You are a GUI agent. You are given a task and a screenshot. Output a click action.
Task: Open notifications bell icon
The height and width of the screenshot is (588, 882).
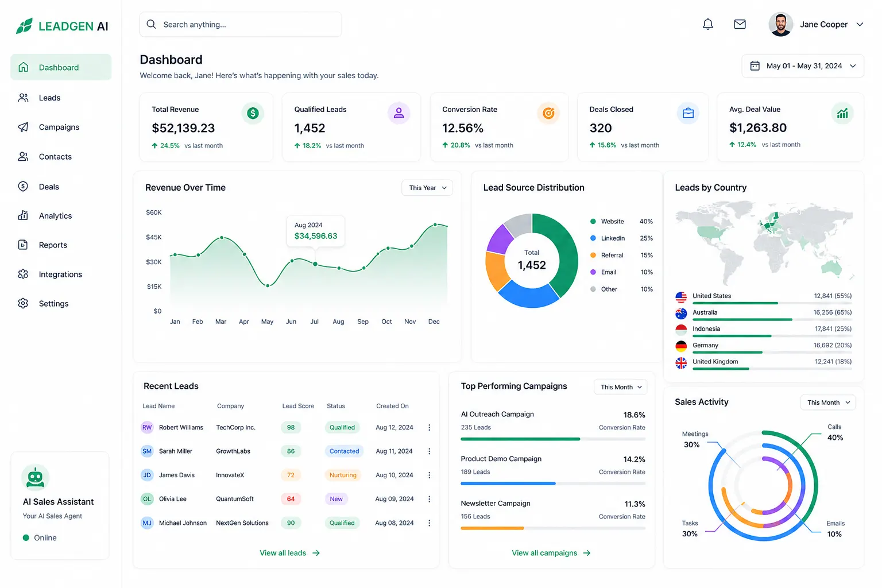[x=708, y=24]
